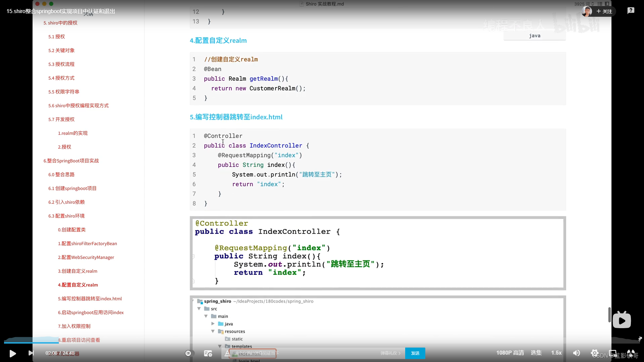Open the feedback question-mark icon
This screenshot has width=644, height=362.
631,11
